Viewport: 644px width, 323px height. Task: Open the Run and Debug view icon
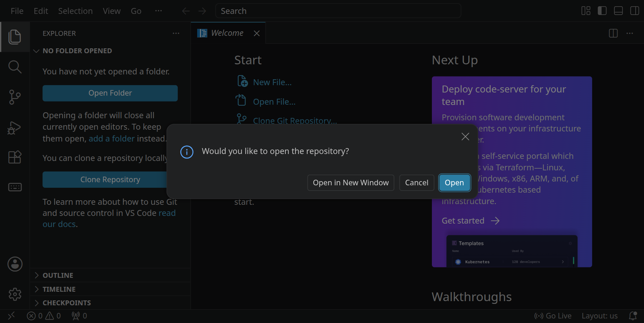15,128
